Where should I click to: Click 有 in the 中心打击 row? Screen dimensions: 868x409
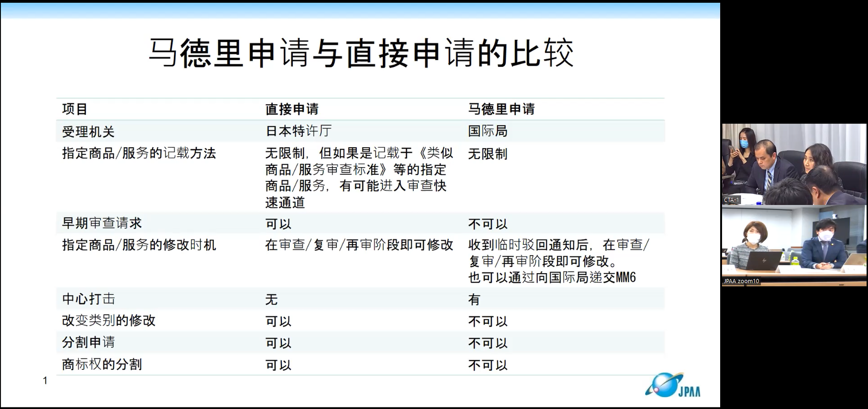point(474,300)
